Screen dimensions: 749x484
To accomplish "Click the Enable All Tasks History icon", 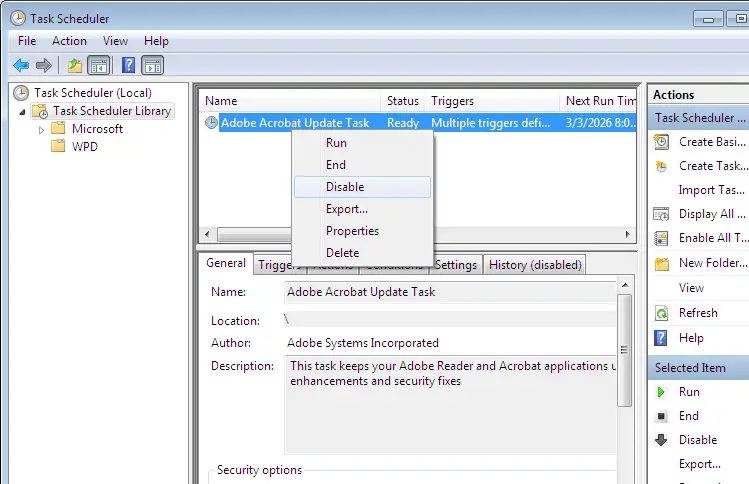I will (661, 238).
